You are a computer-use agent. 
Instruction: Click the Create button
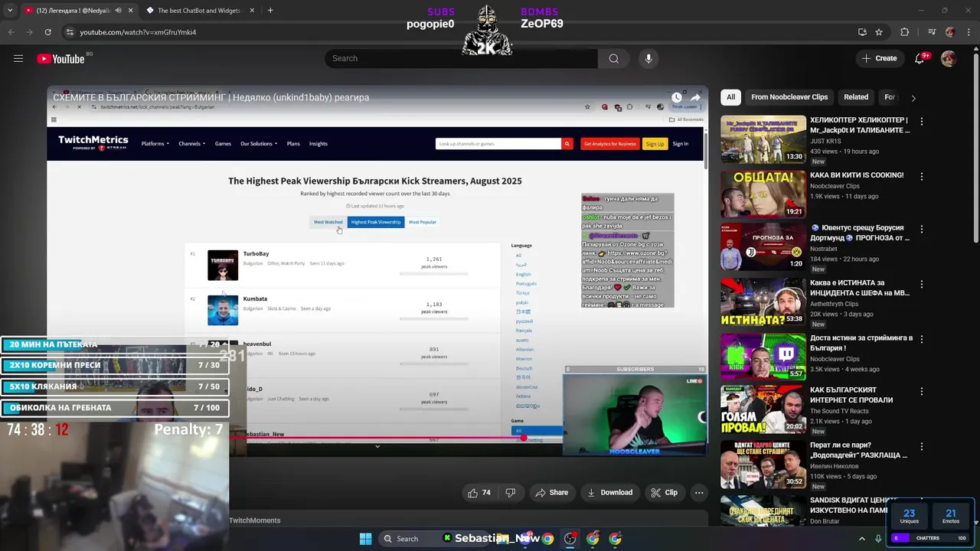pos(879,58)
